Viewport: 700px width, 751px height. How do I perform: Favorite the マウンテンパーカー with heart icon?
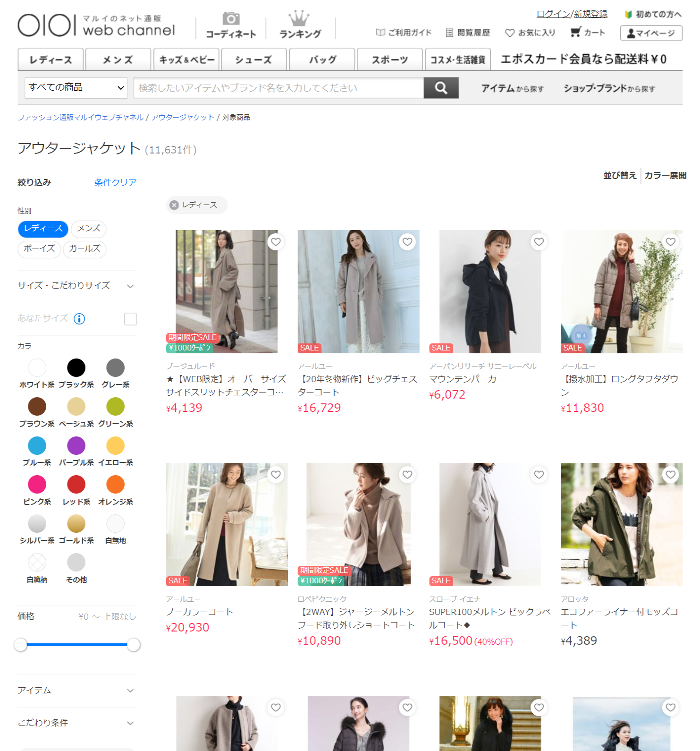point(539,242)
